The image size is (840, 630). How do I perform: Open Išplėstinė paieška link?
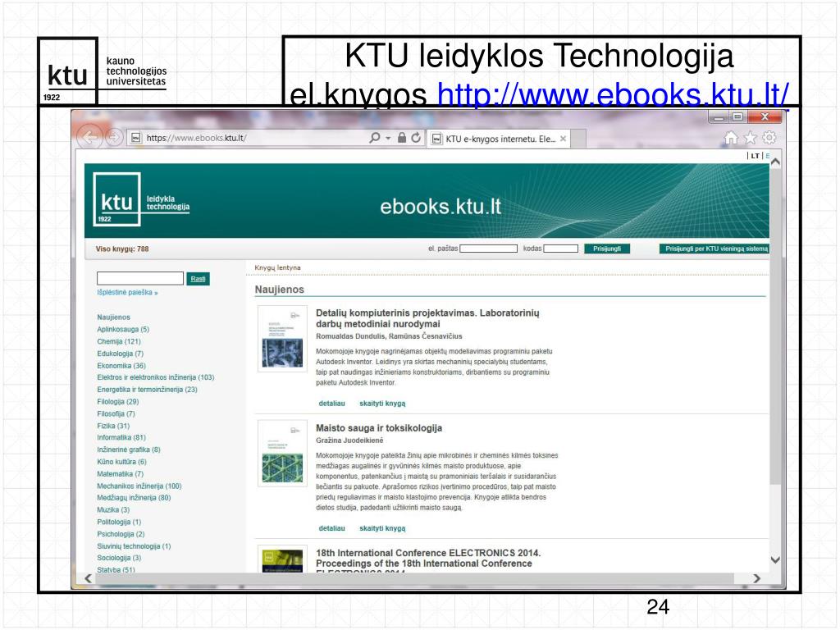tap(127, 293)
